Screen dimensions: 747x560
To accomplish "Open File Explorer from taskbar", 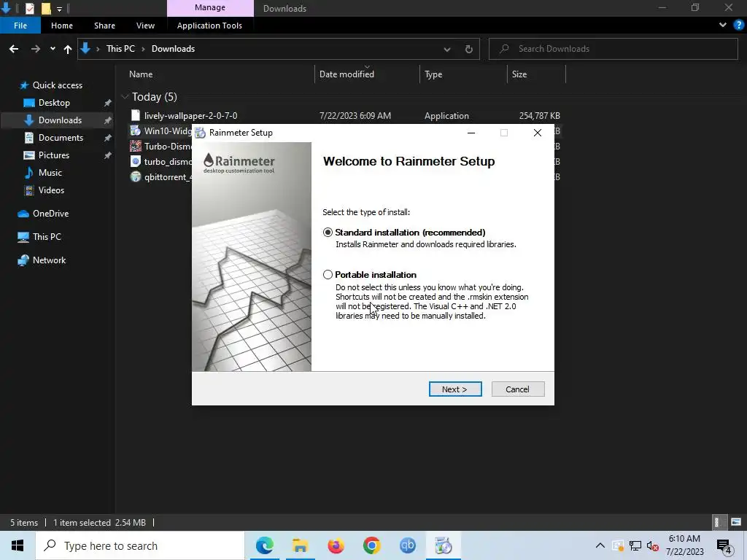I will [x=300, y=545].
